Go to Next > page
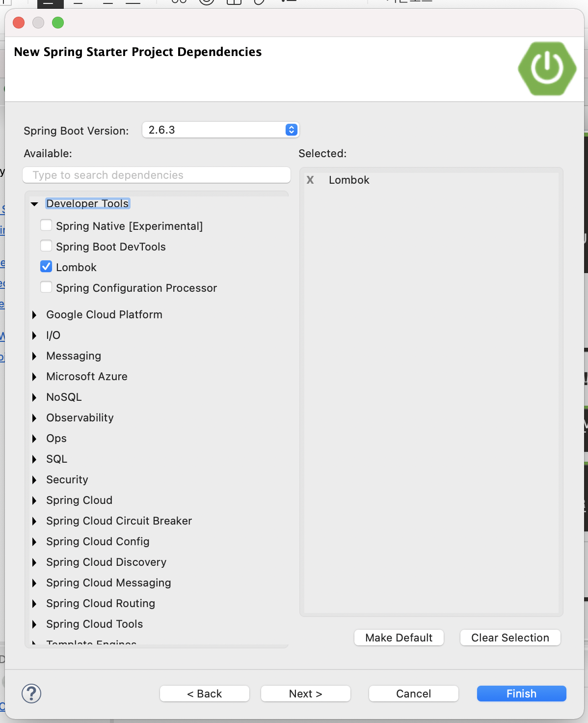The width and height of the screenshot is (588, 723). click(306, 694)
